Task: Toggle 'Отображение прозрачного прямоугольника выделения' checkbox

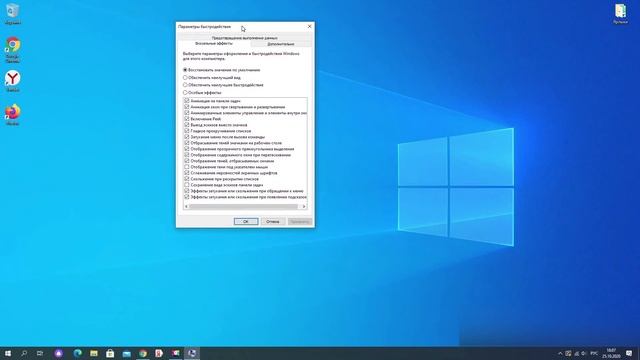Action: coord(187,149)
